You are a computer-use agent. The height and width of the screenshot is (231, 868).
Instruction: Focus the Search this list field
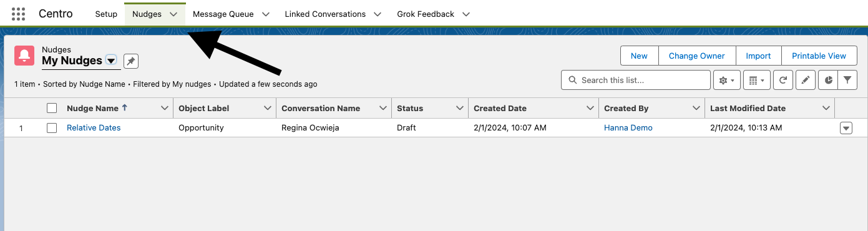point(636,80)
